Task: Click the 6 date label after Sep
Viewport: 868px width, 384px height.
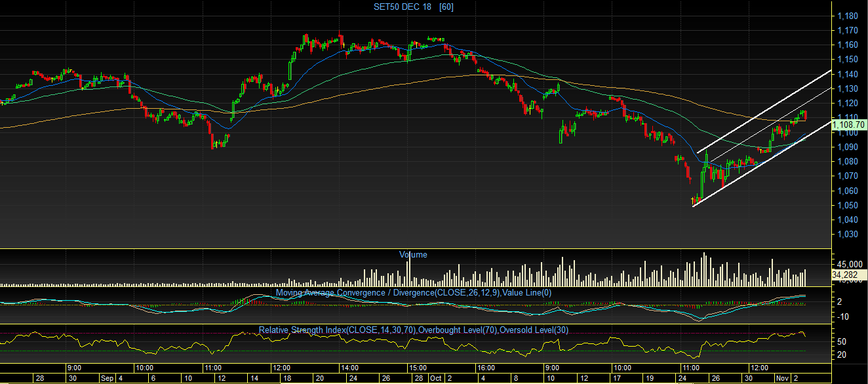Action: pos(153,378)
